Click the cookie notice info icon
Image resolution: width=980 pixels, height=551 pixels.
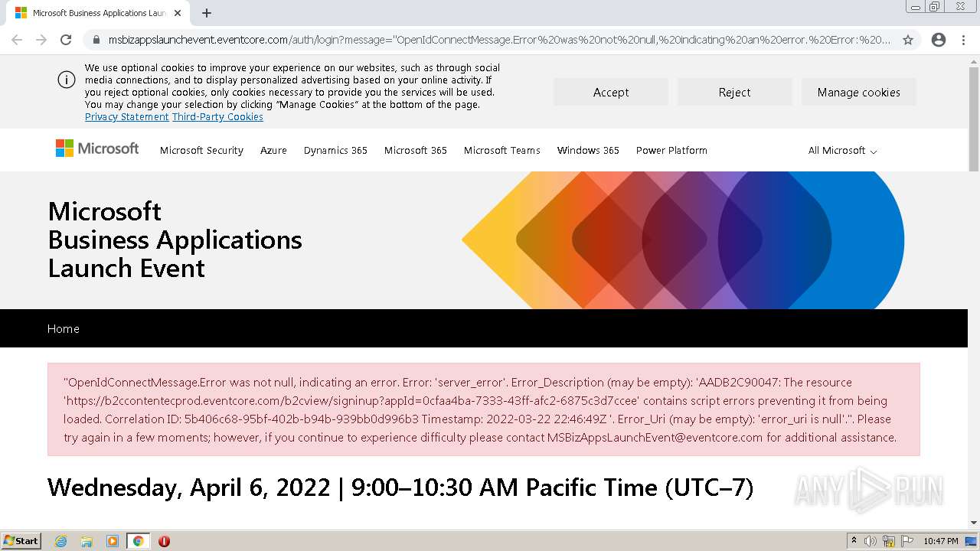click(67, 80)
